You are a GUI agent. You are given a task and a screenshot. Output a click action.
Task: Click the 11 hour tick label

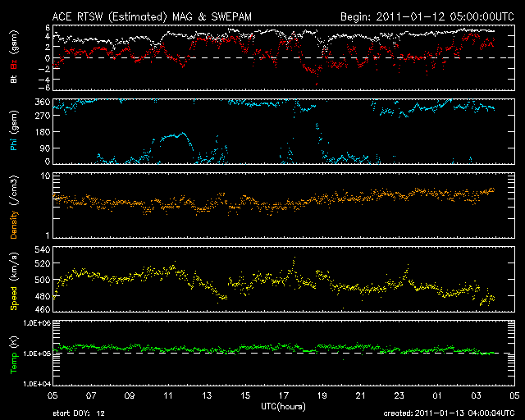(x=168, y=395)
